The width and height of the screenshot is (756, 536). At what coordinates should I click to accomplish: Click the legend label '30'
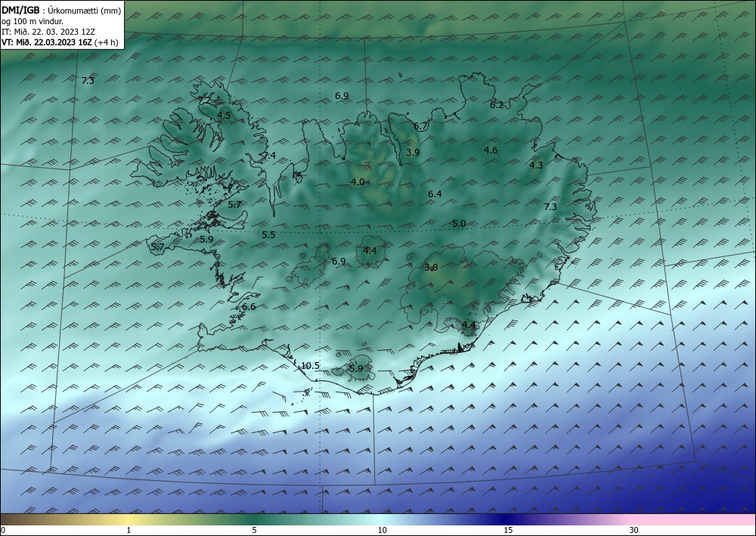(634, 530)
